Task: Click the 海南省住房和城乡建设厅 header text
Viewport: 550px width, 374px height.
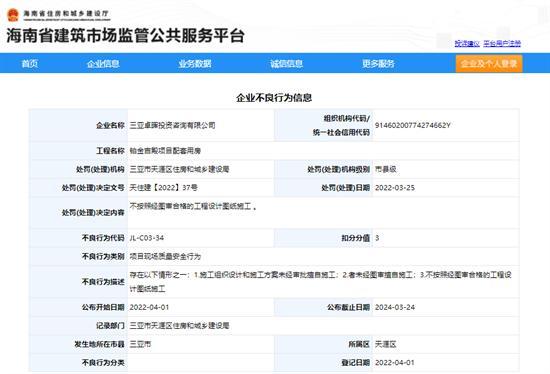Action: [x=66, y=14]
